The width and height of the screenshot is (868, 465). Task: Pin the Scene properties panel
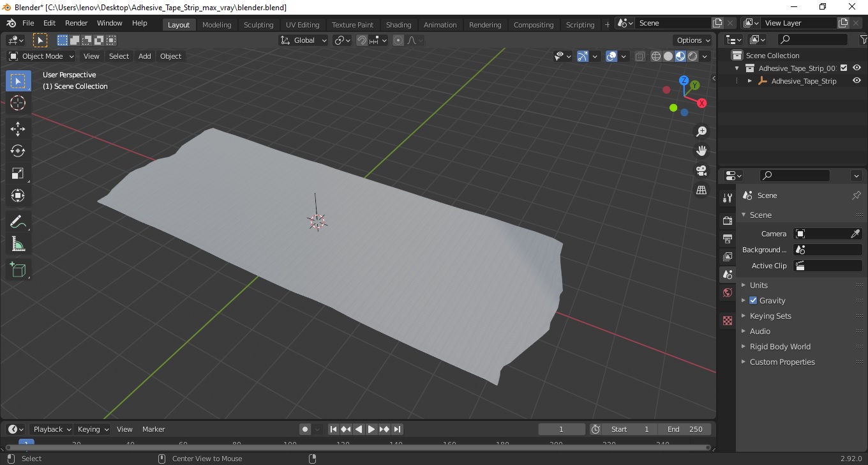pos(857,195)
